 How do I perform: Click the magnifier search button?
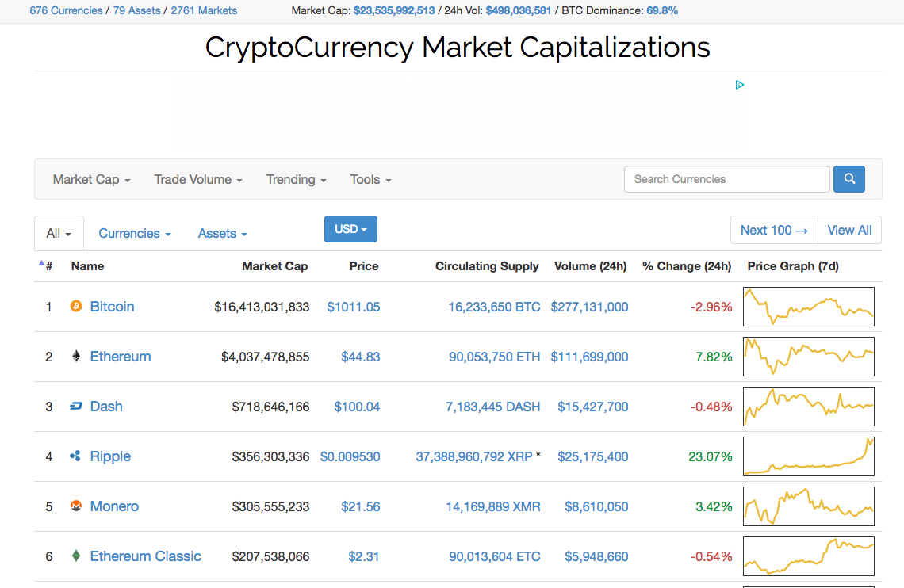(849, 179)
